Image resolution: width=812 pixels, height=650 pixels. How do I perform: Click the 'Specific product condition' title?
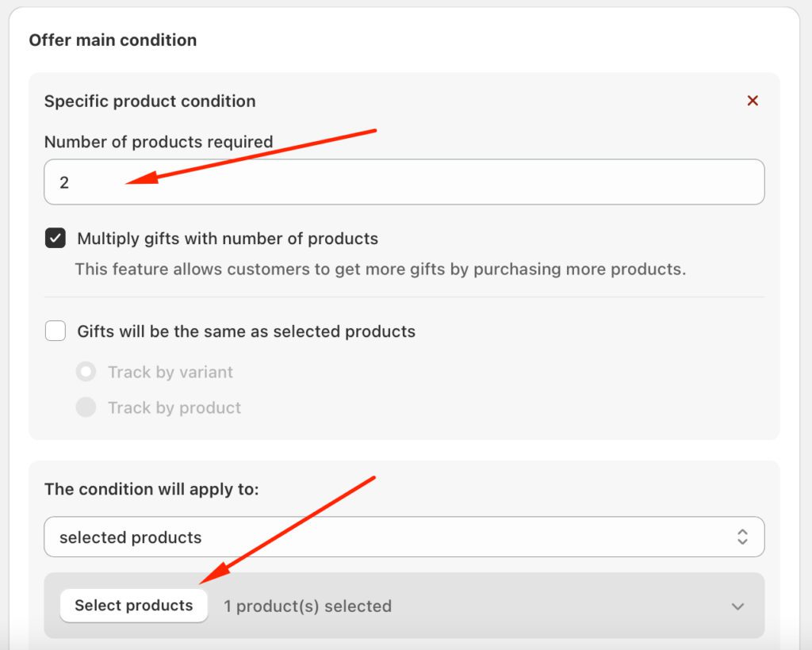click(150, 101)
